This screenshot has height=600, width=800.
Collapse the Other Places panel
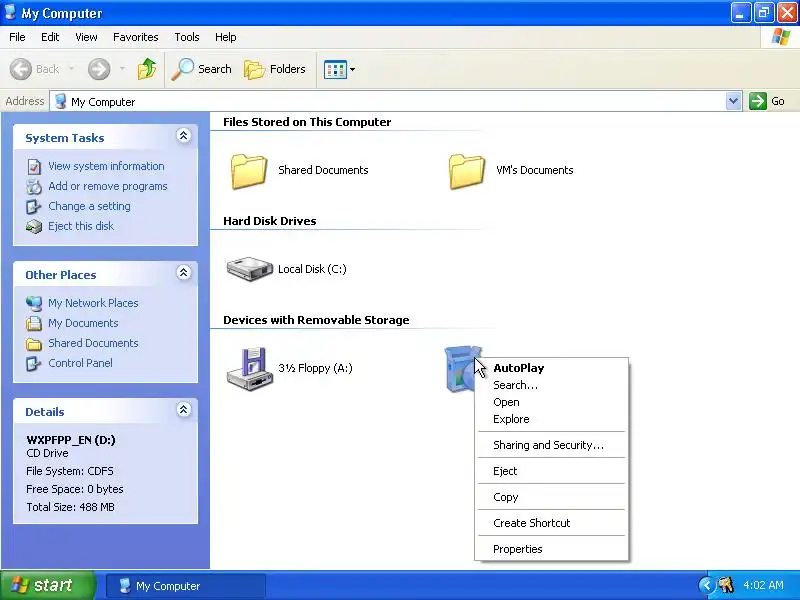(184, 272)
